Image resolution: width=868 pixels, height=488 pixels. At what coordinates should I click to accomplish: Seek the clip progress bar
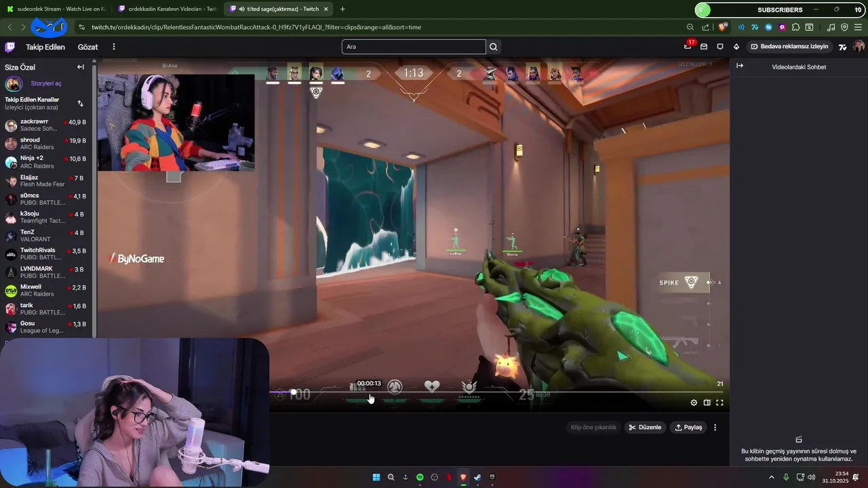tap(498, 392)
